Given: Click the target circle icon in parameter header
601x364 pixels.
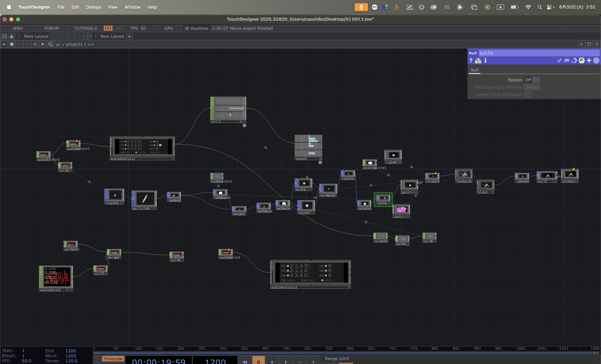Looking at the screenshot, I should pyautogui.click(x=596, y=60).
